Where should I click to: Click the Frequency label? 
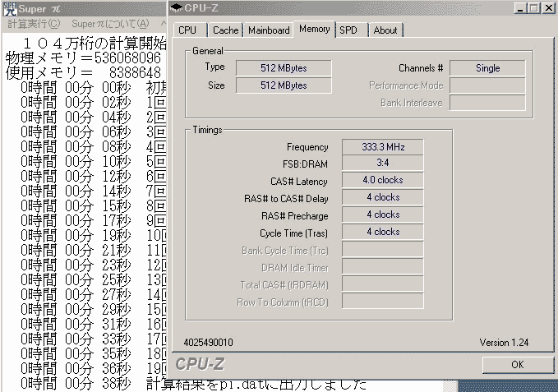[x=307, y=147]
